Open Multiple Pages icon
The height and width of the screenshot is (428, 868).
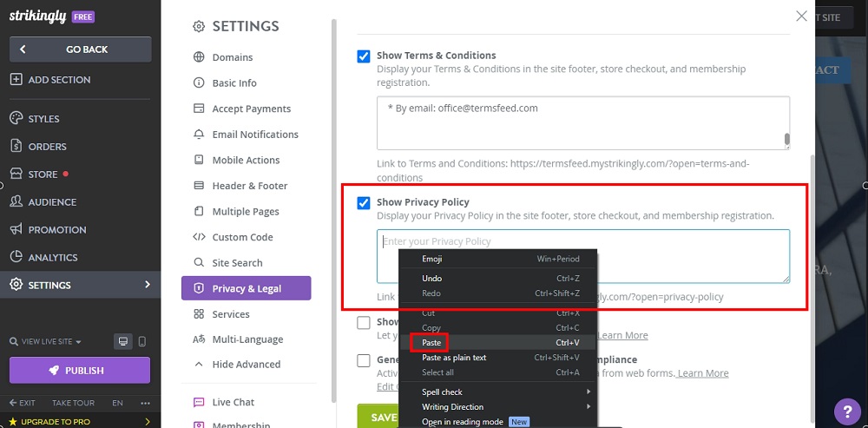(x=199, y=212)
